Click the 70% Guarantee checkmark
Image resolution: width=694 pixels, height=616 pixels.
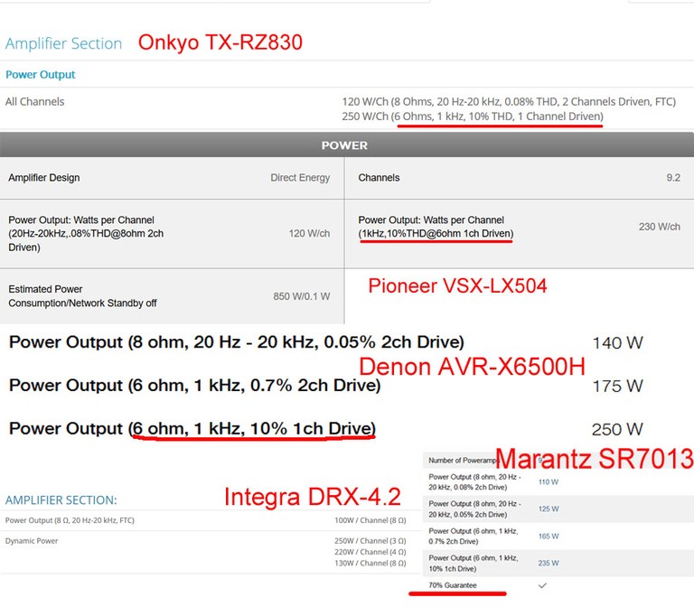tap(542, 585)
